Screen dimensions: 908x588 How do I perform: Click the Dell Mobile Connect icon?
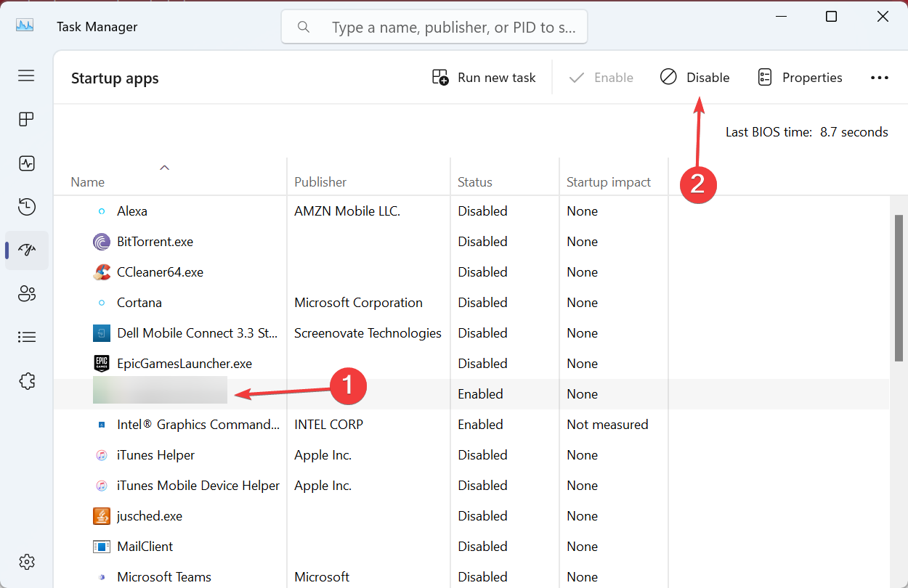pyautogui.click(x=102, y=333)
